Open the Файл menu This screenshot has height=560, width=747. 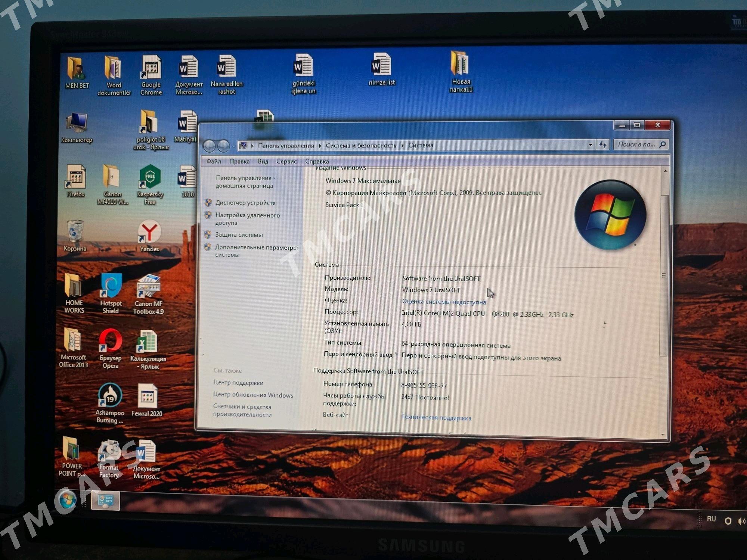(x=214, y=161)
